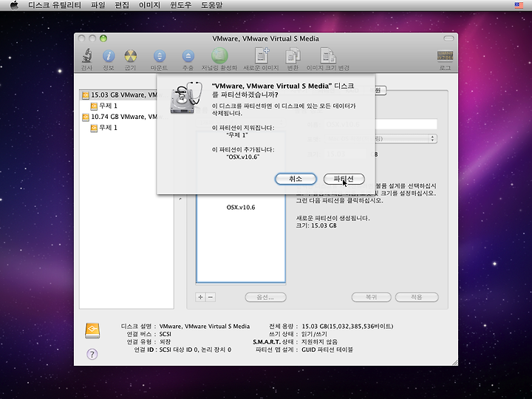Image resolution: width=532 pixels, height=399 pixels.
Task: Open the 포맷 format dropdown
Action: pos(381,138)
